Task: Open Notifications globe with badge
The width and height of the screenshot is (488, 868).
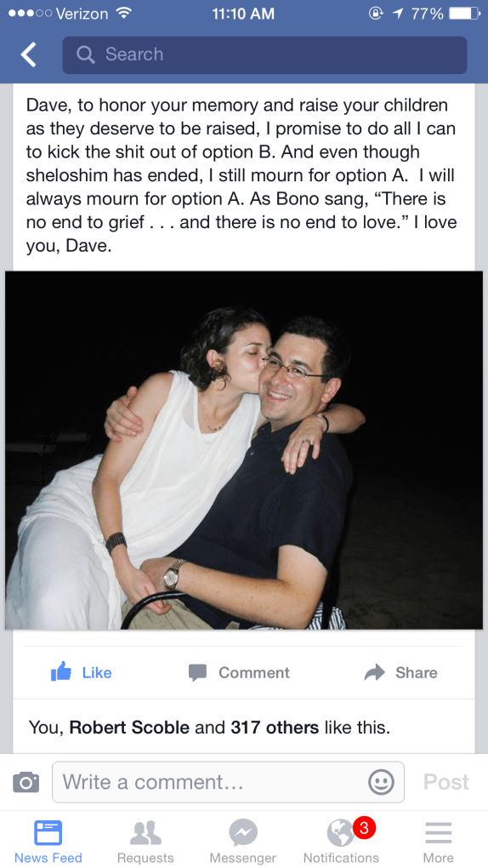Action: click(x=341, y=840)
